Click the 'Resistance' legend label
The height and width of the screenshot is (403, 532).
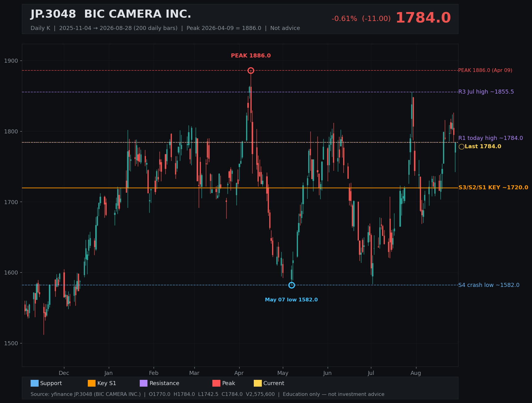pos(164,383)
